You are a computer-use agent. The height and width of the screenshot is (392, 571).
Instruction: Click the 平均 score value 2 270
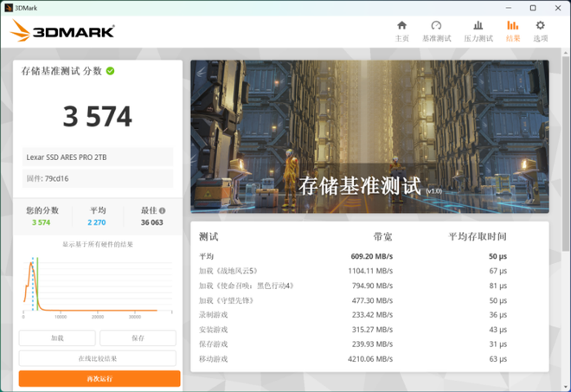97,222
